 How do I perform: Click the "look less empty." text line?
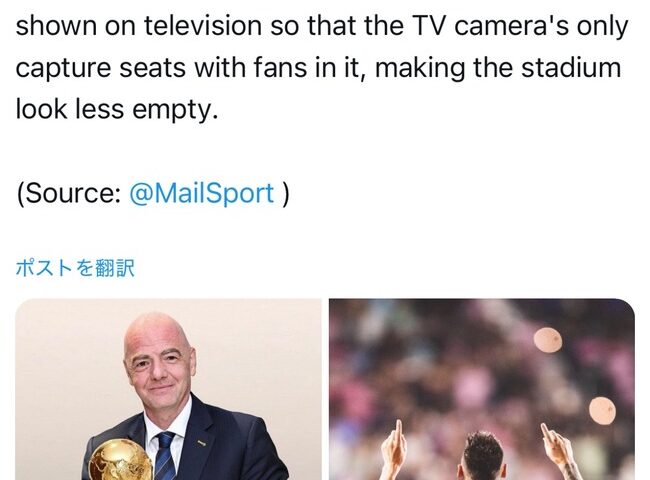pyautogui.click(x=117, y=110)
